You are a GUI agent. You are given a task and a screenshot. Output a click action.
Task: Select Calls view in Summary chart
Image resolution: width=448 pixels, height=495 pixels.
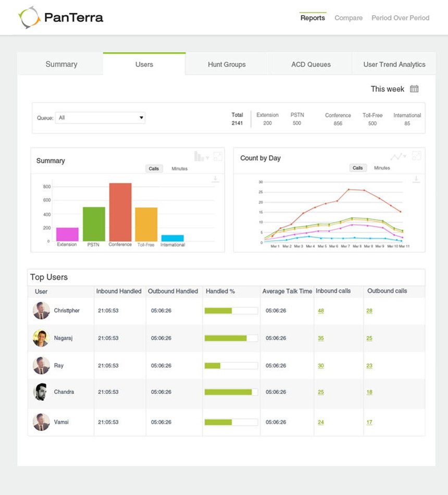pyautogui.click(x=154, y=169)
